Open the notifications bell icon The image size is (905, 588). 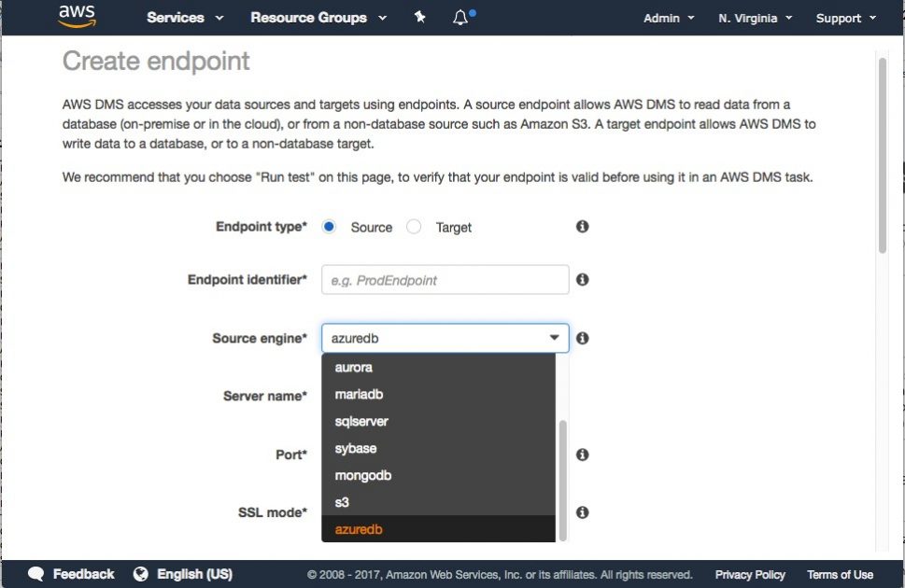461,16
